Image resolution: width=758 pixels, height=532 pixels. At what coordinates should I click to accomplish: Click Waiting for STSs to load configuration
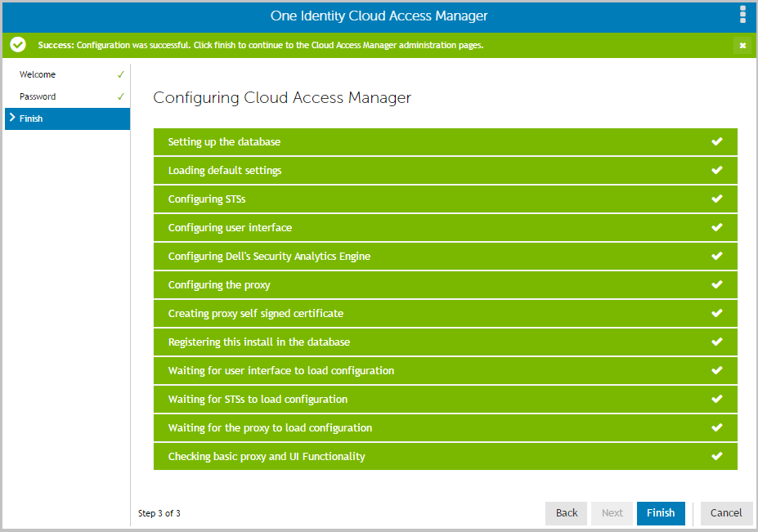pos(445,399)
